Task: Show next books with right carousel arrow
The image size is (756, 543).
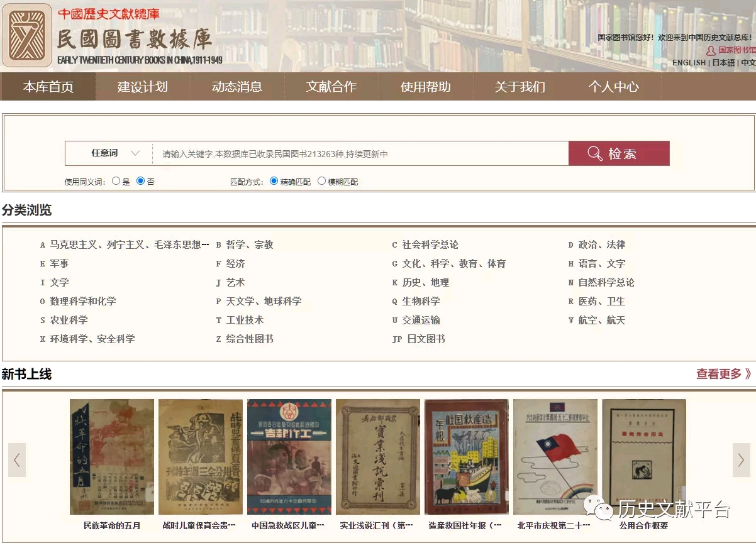Action: (742, 460)
